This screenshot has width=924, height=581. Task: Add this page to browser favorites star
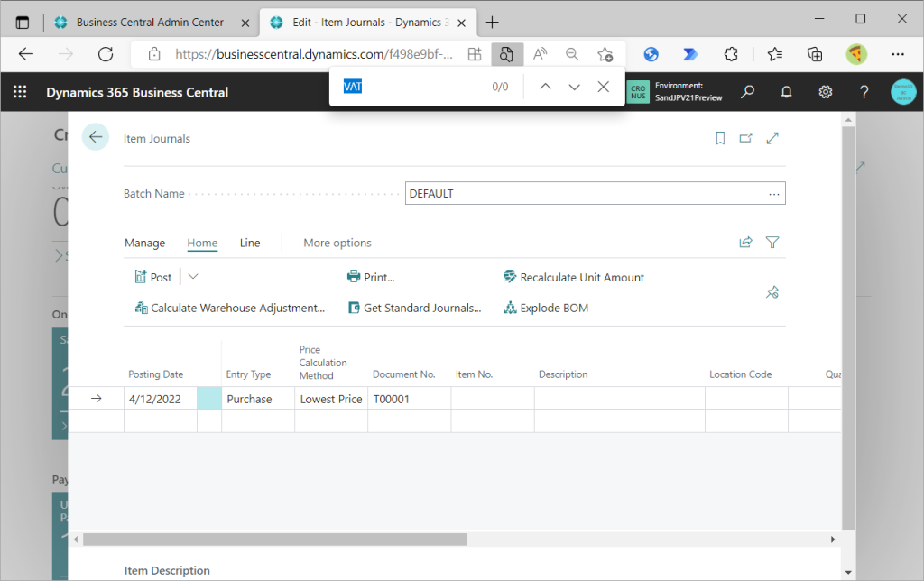(x=605, y=54)
